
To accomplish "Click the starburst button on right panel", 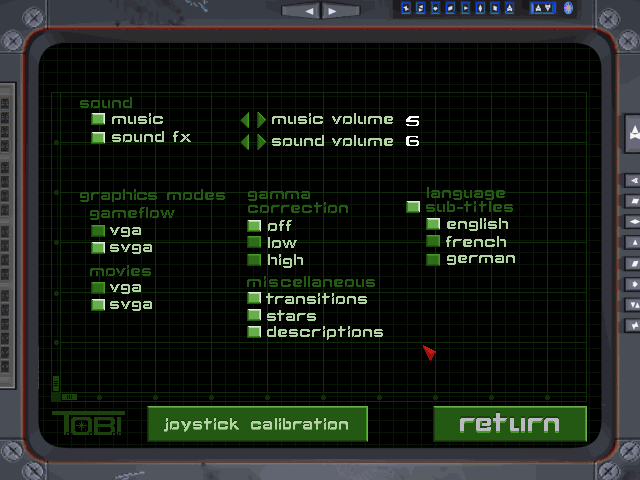I will pos(633,284).
